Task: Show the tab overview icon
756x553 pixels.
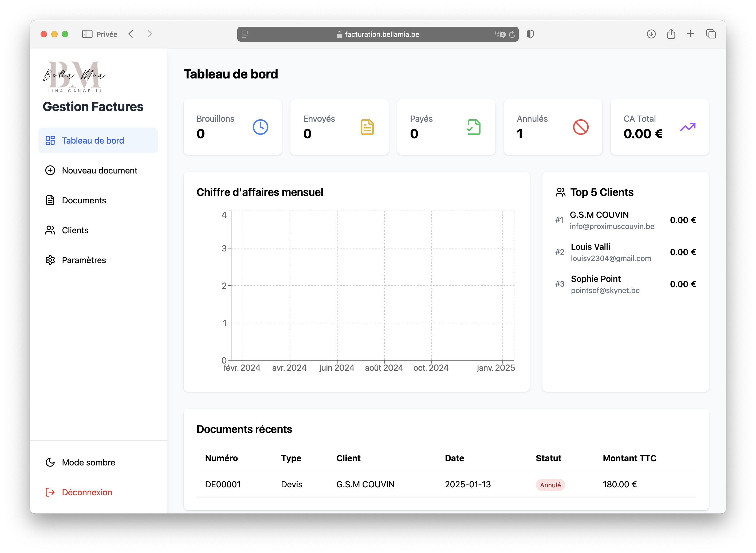Action: pos(711,34)
